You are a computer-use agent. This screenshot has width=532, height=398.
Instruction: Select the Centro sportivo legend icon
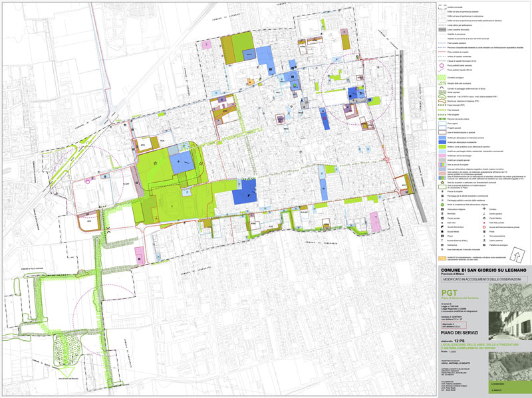click(x=484, y=214)
